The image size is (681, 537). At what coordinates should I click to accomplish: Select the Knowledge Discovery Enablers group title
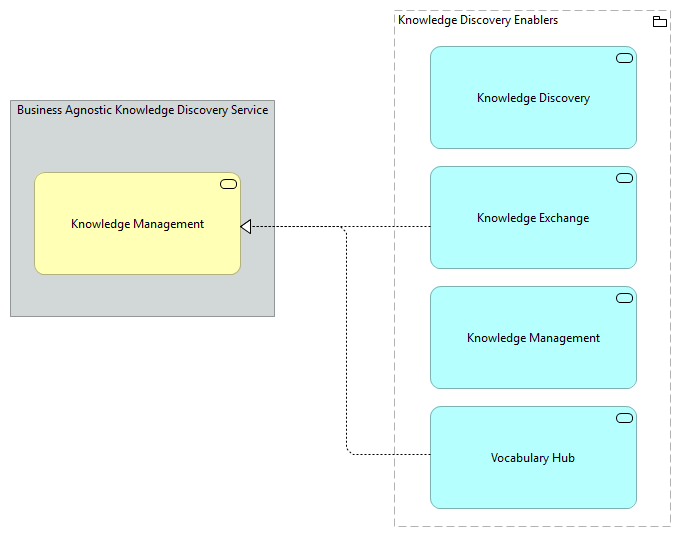point(478,20)
